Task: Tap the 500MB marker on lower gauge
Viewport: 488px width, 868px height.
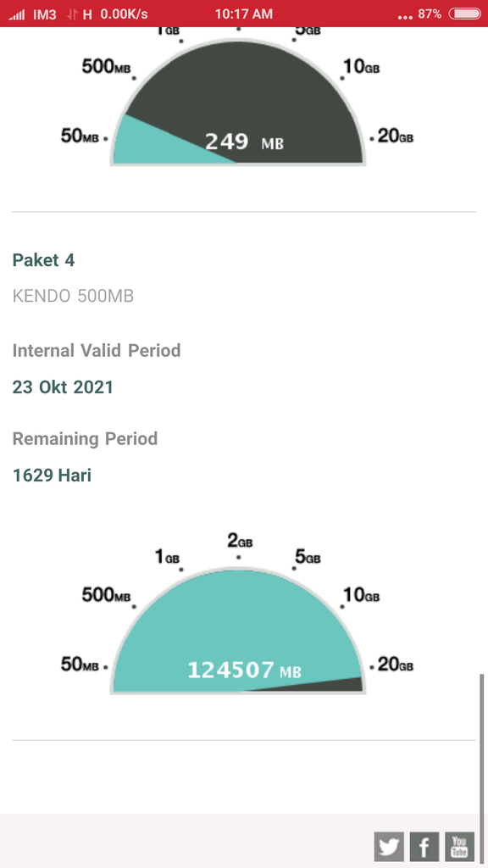Action: (106, 595)
